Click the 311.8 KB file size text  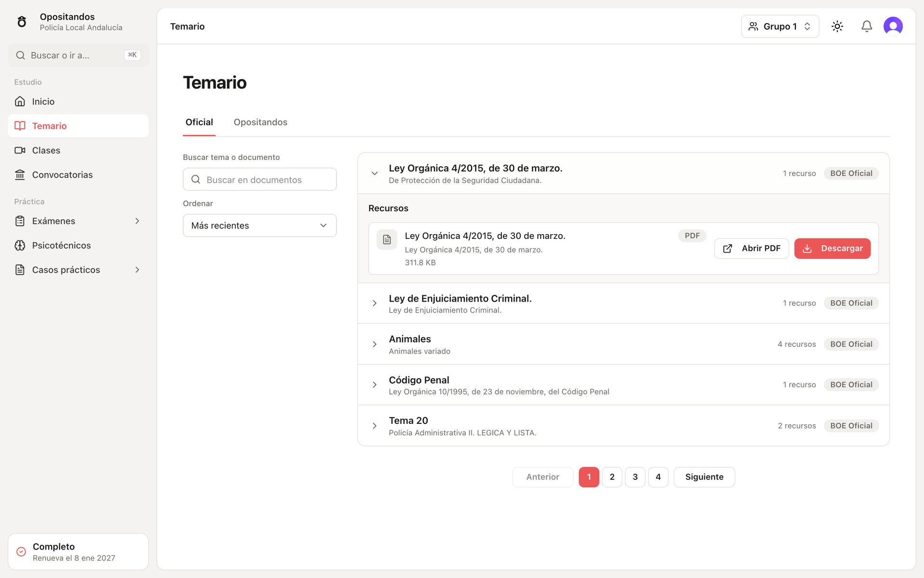420,263
